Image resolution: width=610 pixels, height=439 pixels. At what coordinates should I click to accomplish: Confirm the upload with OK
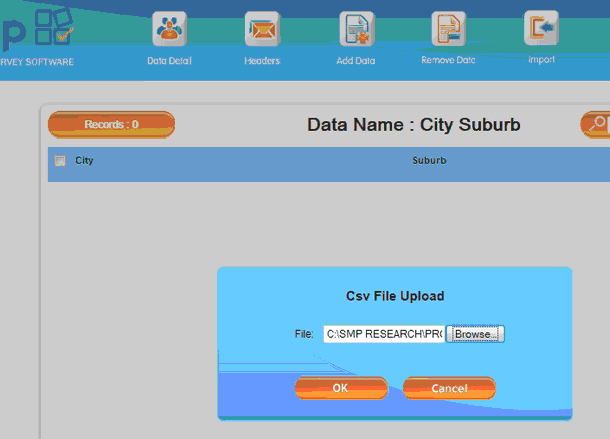tap(341, 388)
